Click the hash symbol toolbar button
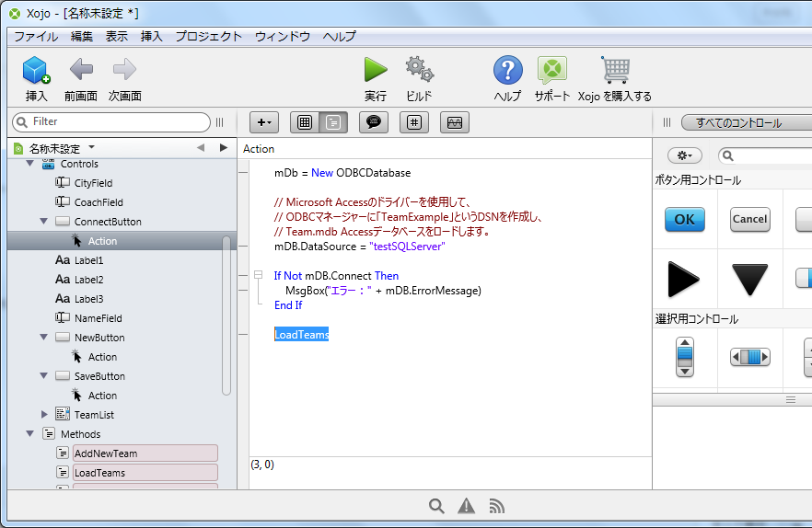Screen dimensions: 812x528 tap(413, 122)
